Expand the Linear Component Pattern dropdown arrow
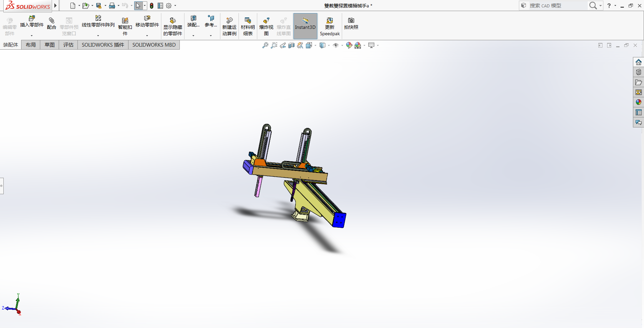 (x=98, y=35)
